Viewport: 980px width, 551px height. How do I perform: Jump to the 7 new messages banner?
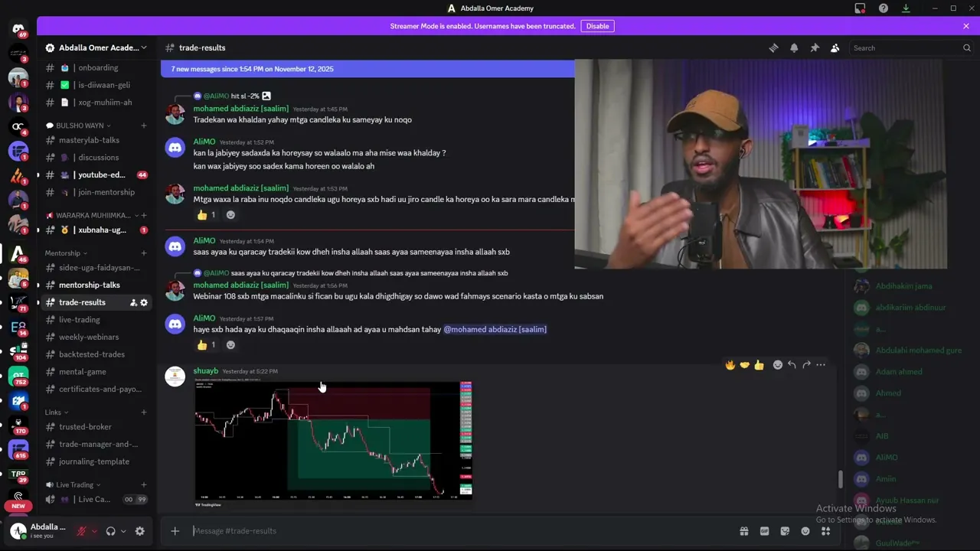pos(367,69)
